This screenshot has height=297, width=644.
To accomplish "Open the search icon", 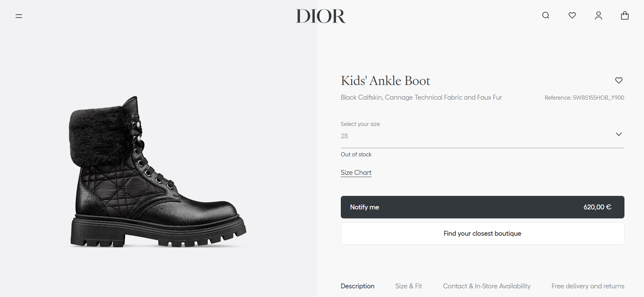I will (x=546, y=15).
